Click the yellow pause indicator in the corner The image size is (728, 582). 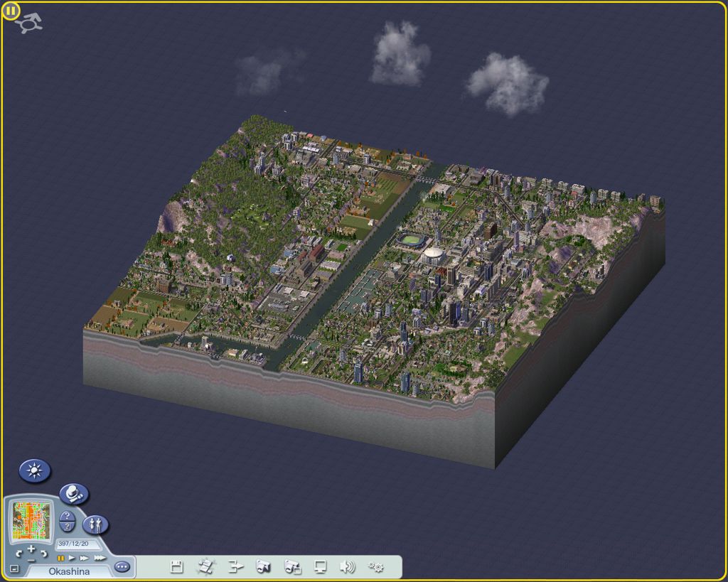[10, 10]
